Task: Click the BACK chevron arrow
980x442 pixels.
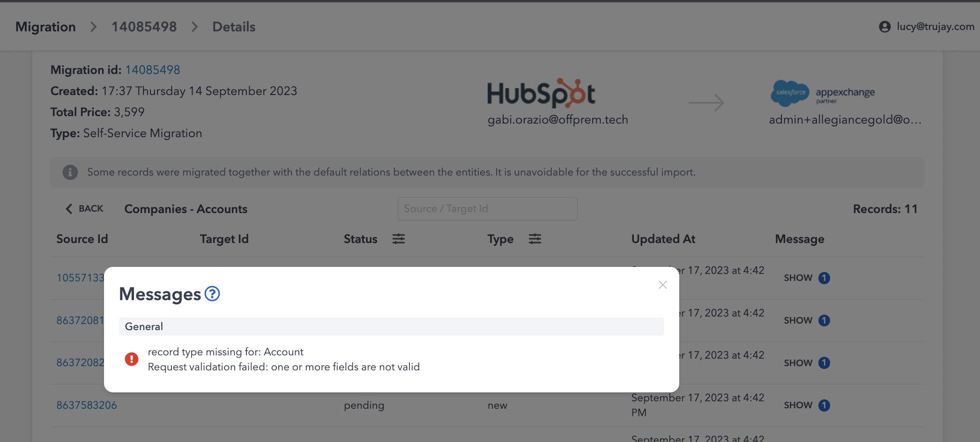Action: pos(69,208)
